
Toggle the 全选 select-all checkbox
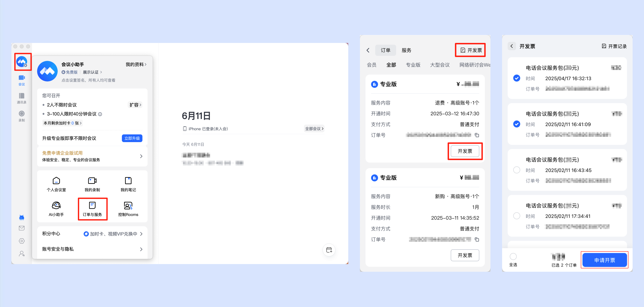pos(513,256)
